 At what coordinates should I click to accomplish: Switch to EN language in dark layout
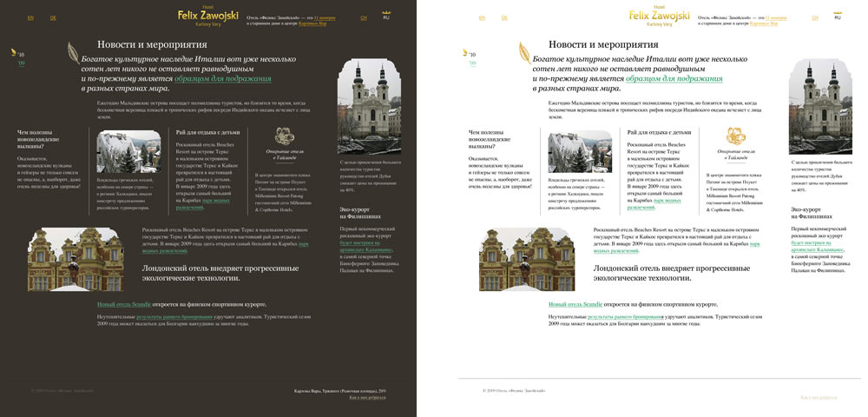tap(30, 17)
